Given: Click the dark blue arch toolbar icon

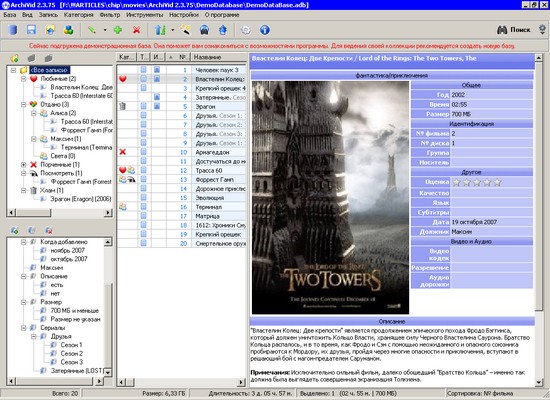Looking at the screenshot, I should (204, 30).
